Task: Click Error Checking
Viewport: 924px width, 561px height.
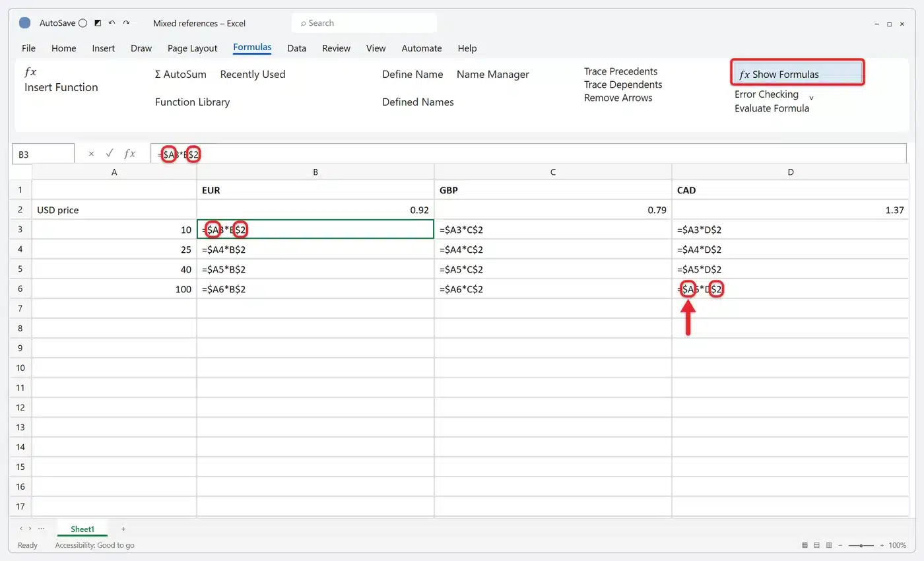Action: pyautogui.click(x=766, y=94)
